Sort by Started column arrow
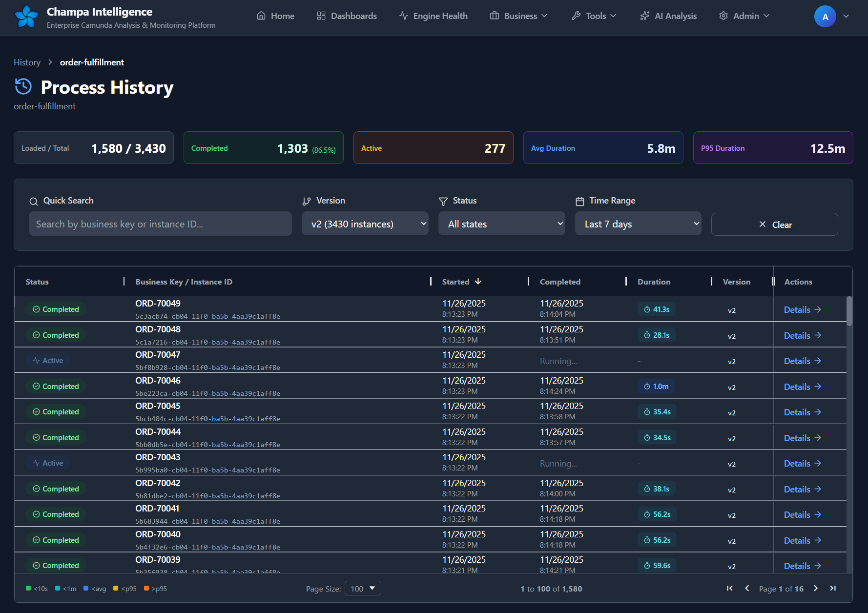 tap(478, 282)
